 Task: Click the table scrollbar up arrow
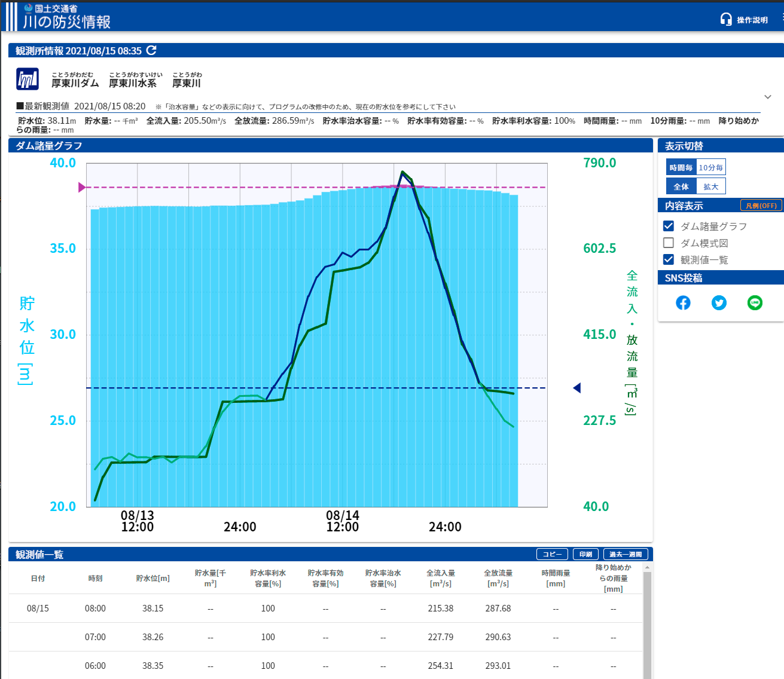647,567
